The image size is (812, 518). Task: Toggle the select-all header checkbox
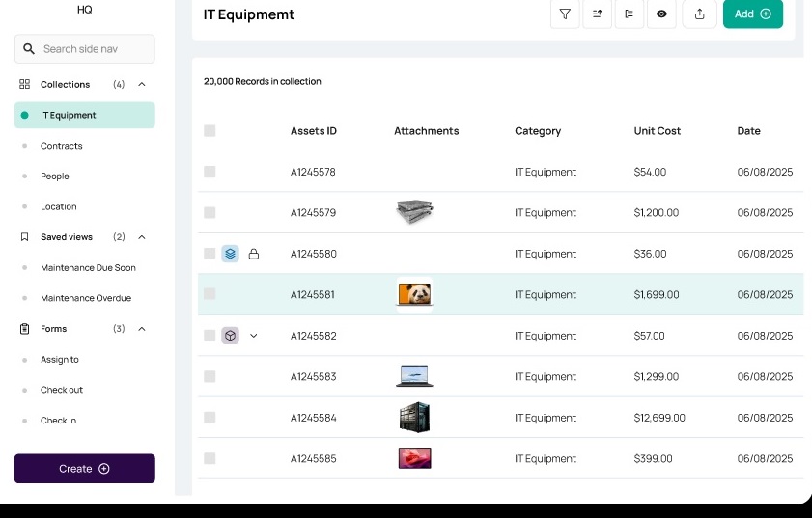(210, 131)
